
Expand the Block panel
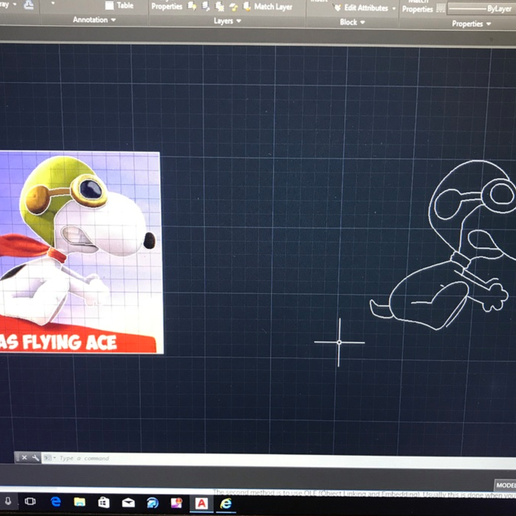point(352,22)
